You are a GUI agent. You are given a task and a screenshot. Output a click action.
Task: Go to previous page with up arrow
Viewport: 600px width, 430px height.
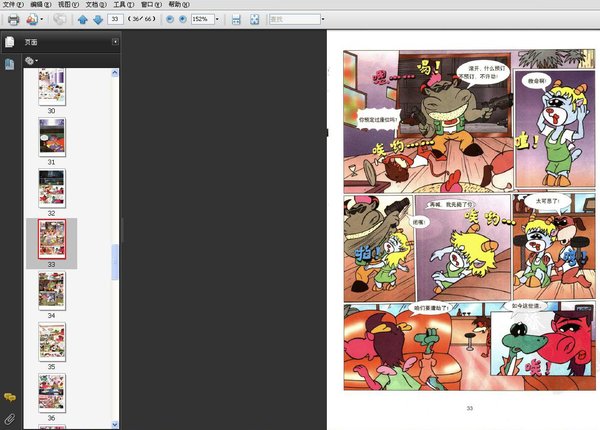[x=83, y=19]
